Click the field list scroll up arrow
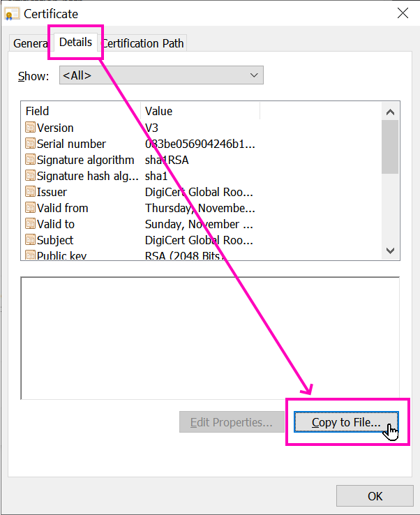Image resolution: width=420 pixels, height=515 pixels. [x=390, y=112]
